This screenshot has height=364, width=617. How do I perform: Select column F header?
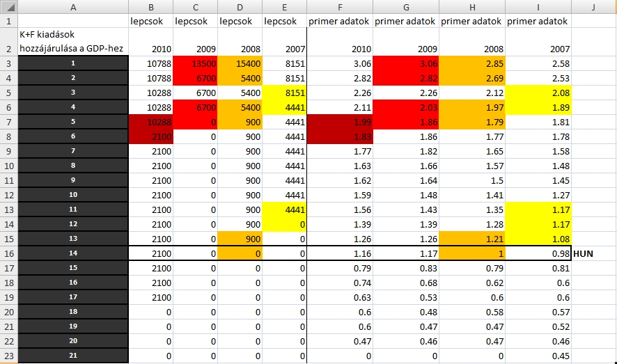[339, 6]
